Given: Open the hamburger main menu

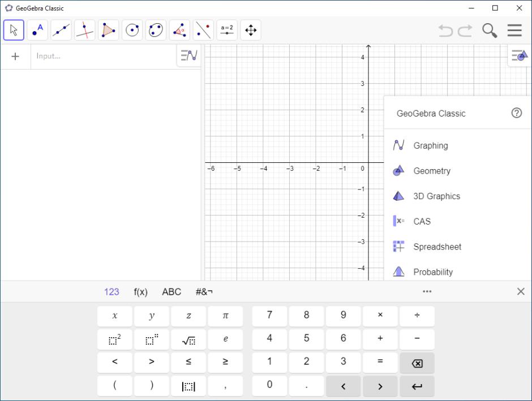Looking at the screenshot, I should [x=514, y=30].
